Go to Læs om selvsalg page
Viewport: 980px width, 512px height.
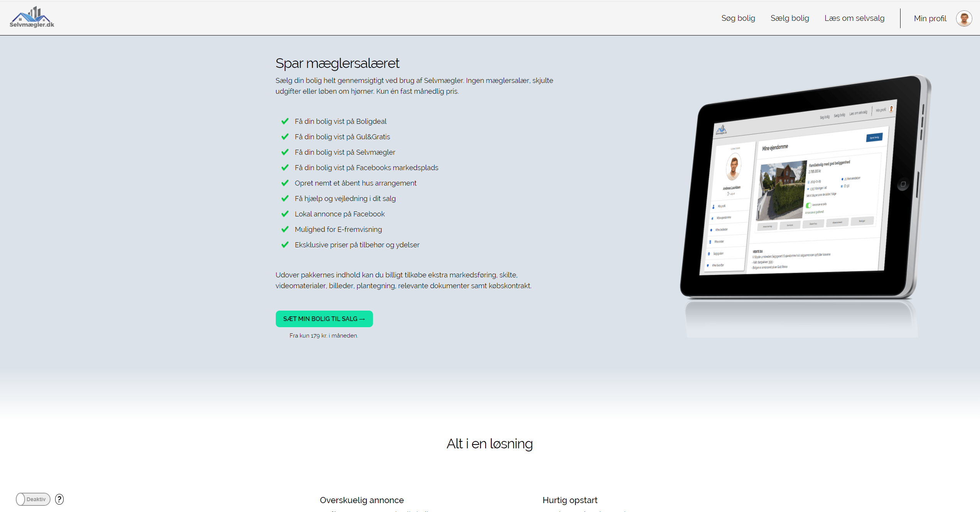[x=854, y=18]
